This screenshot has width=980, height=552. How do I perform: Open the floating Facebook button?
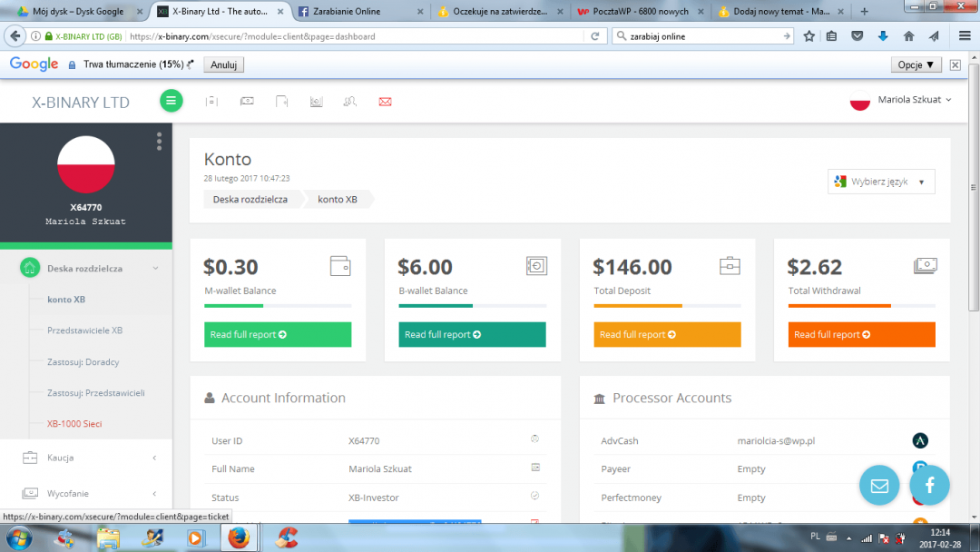coord(930,486)
